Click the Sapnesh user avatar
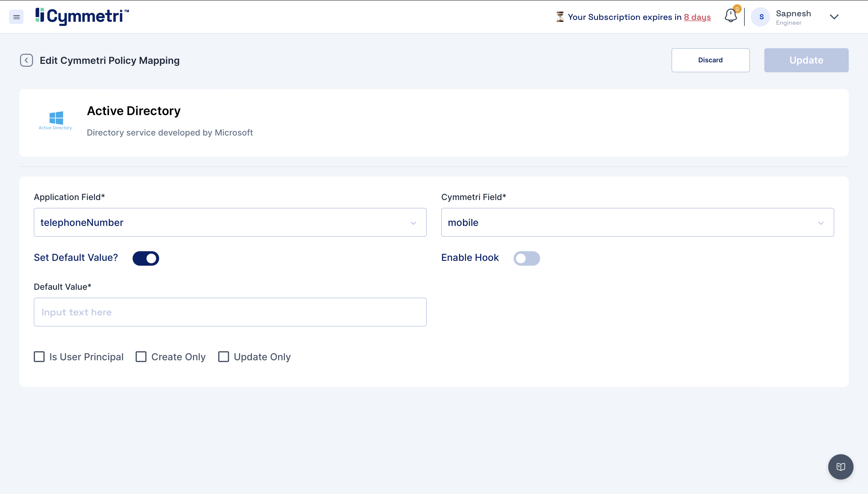Screen dimensions: 868x494 pos(761,17)
